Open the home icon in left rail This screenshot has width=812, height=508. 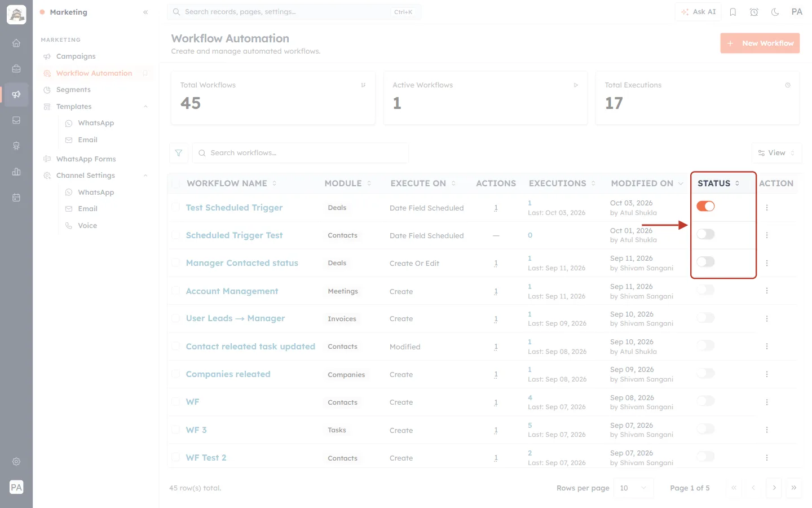click(x=16, y=43)
